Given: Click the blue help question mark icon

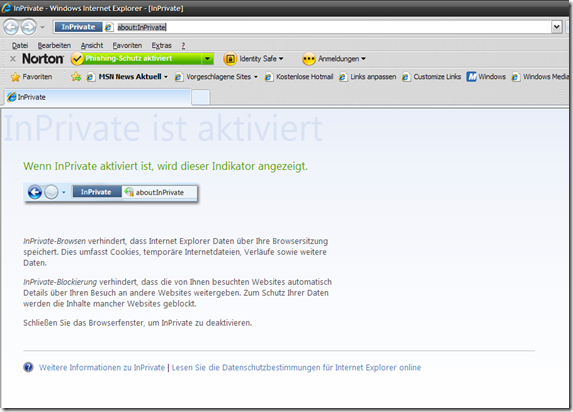Looking at the screenshot, I should [x=28, y=367].
